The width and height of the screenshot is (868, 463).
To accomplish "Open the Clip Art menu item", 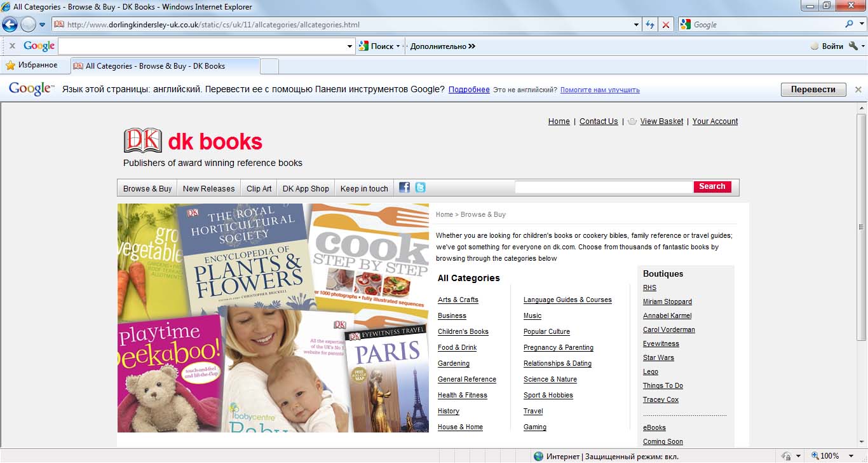I will click(259, 188).
